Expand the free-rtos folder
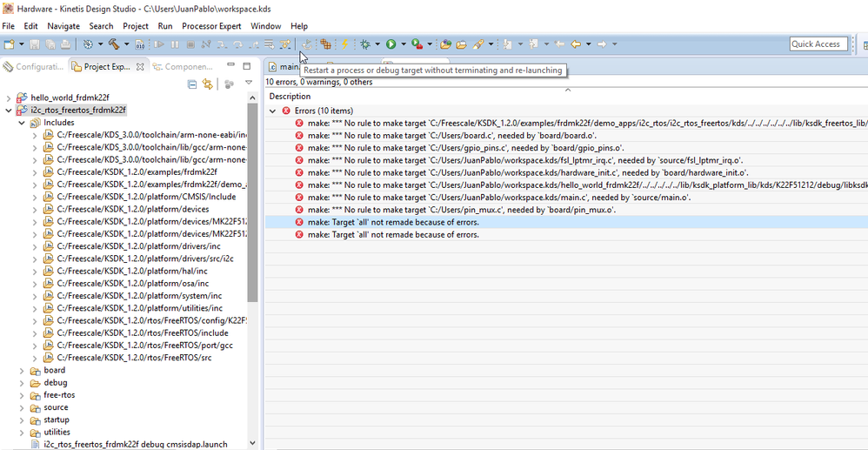The width and height of the screenshot is (868, 450). coord(22,395)
